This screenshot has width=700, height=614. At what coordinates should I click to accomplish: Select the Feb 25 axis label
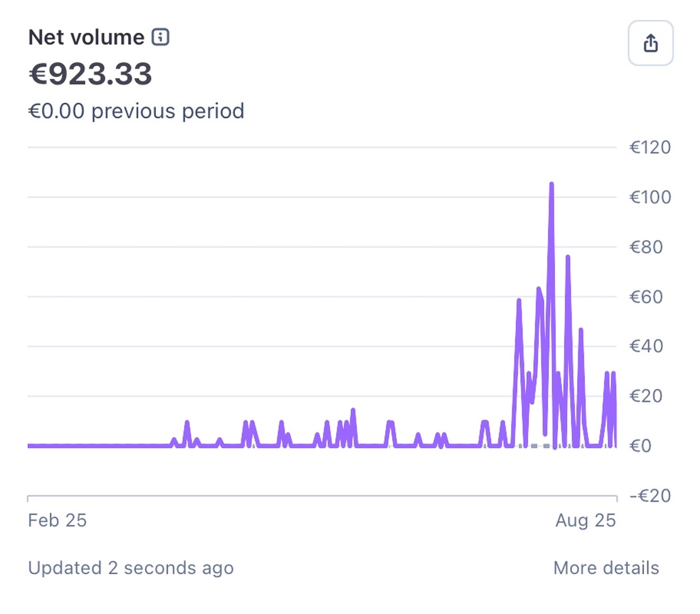(x=57, y=520)
